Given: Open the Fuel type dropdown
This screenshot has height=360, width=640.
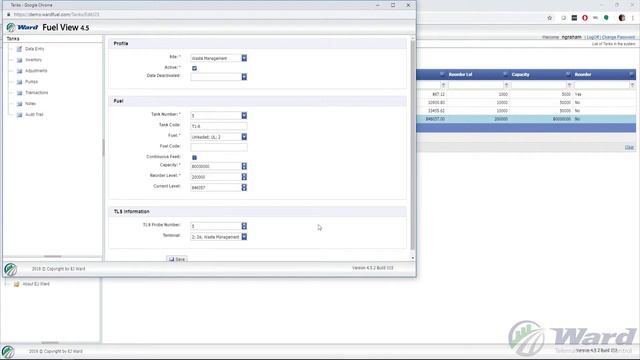Looking at the screenshot, I should tap(244, 137).
